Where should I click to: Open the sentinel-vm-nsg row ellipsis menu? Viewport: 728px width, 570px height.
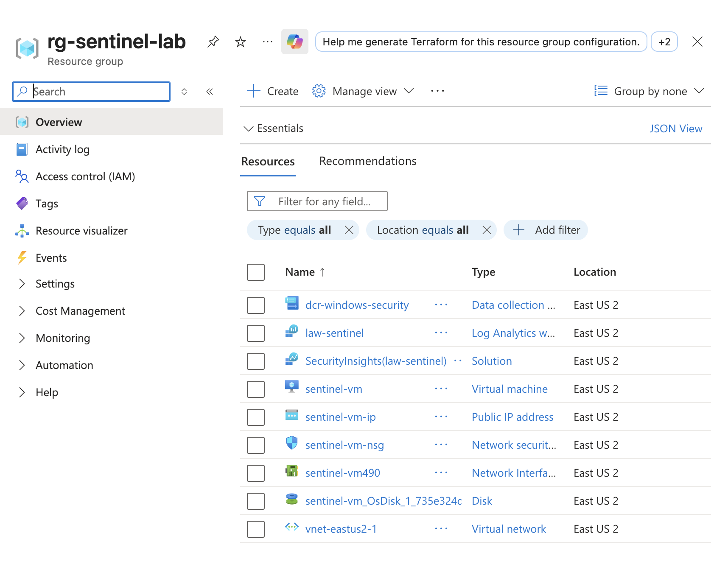pyautogui.click(x=441, y=445)
